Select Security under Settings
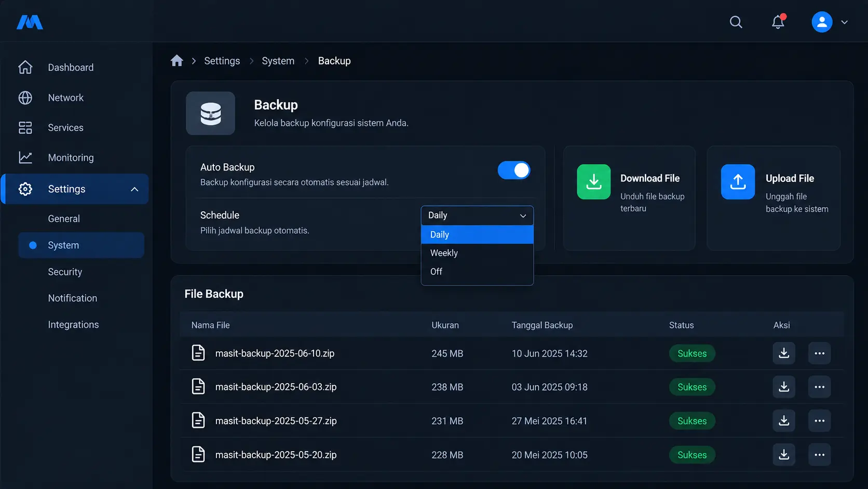This screenshot has width=868, height=489. [x=65, y=272]
